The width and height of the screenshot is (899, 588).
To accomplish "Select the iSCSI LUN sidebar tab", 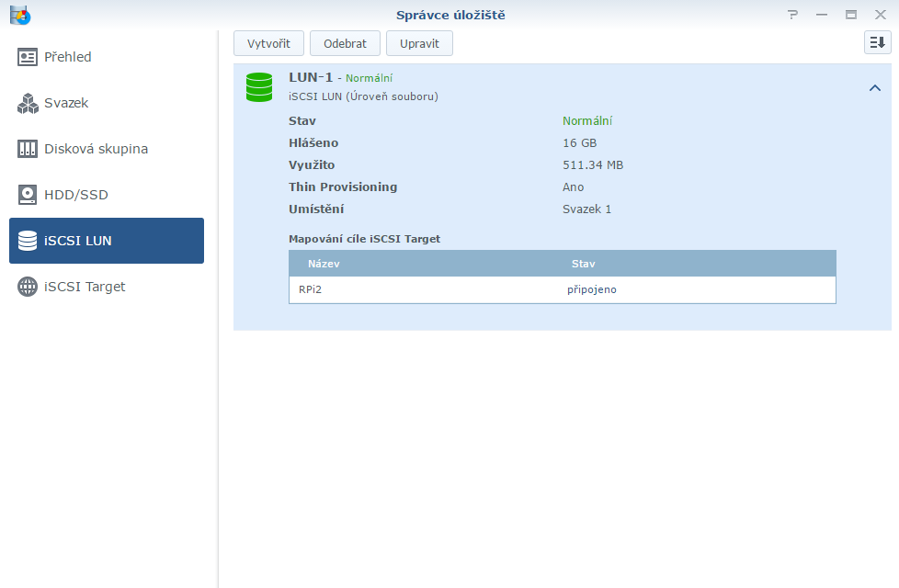I will tap(107, 241).
